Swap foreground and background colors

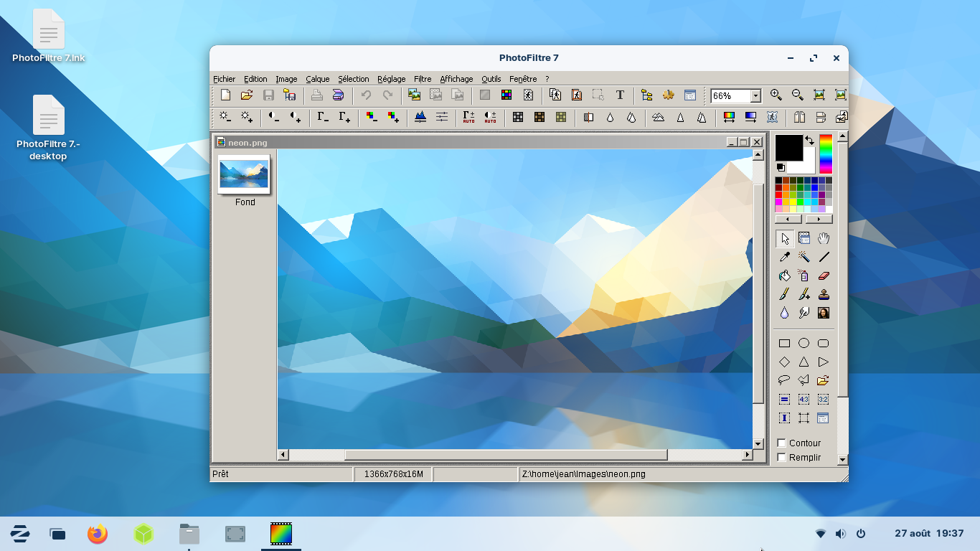pos(810,141)
